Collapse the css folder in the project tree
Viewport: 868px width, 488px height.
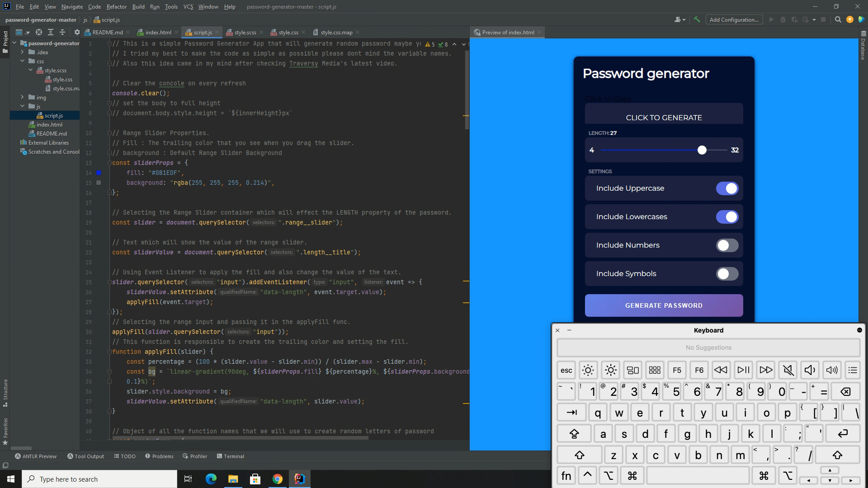click(x=22, y=61)
